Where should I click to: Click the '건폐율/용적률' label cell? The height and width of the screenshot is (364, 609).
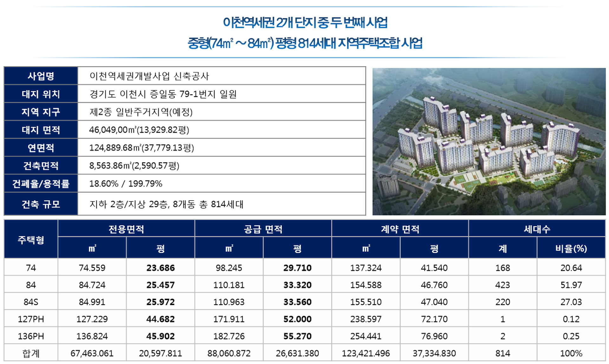tap(41, 184)
